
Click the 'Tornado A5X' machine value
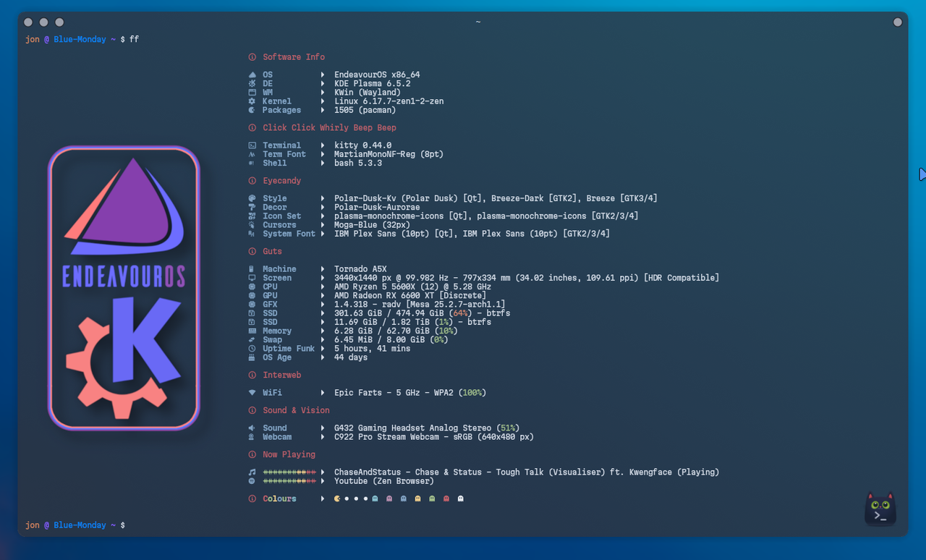click(360, 269)
